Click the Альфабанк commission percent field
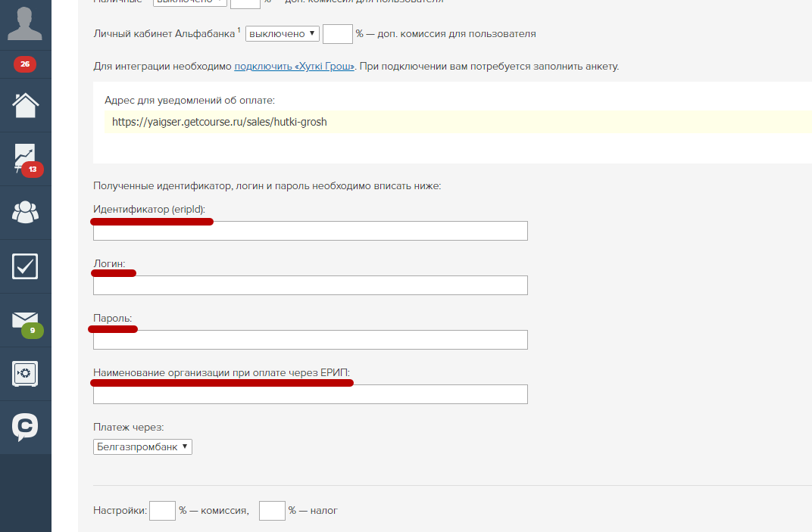The width and height of the screenshot is (812, 532). [x=338, y=33]
